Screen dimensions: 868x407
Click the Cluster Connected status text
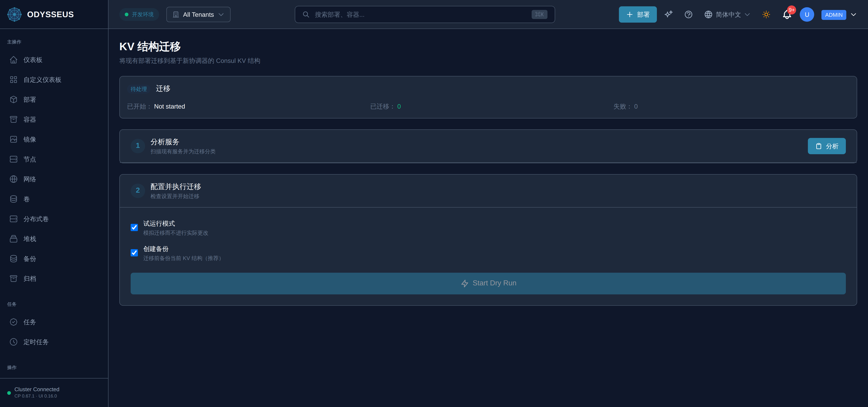[37, 389]
